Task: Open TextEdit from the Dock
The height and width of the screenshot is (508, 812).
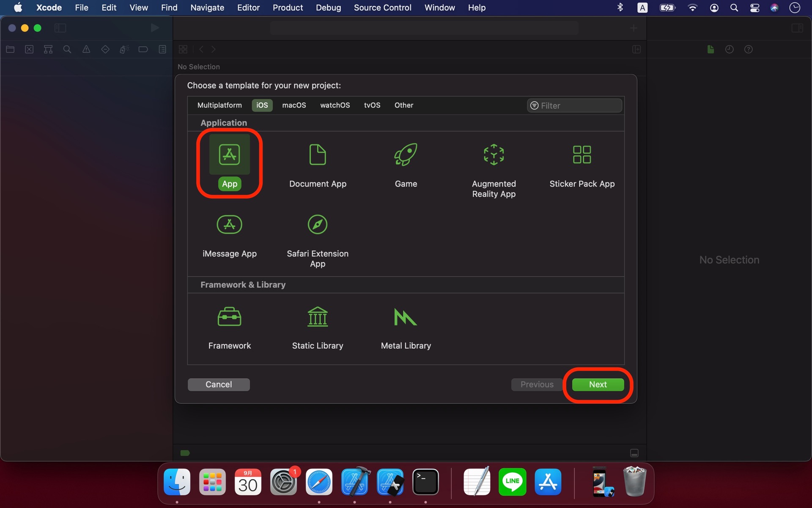Action: [477, 482]
